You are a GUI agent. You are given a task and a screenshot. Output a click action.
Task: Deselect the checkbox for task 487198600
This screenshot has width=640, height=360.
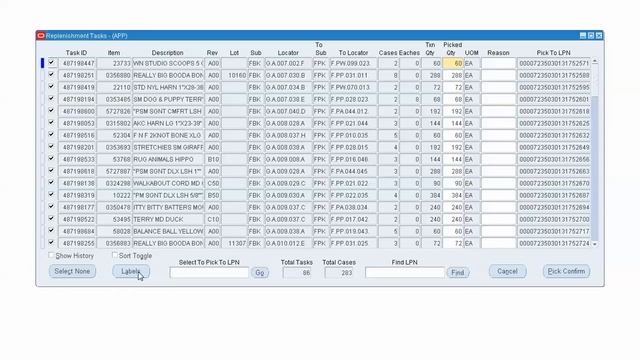coord(51,111)
